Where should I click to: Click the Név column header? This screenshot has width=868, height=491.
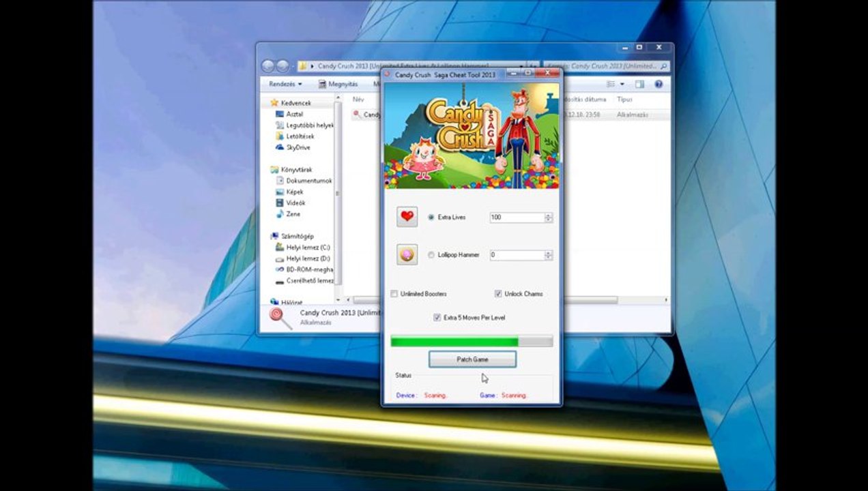click(x=358, y=100)
